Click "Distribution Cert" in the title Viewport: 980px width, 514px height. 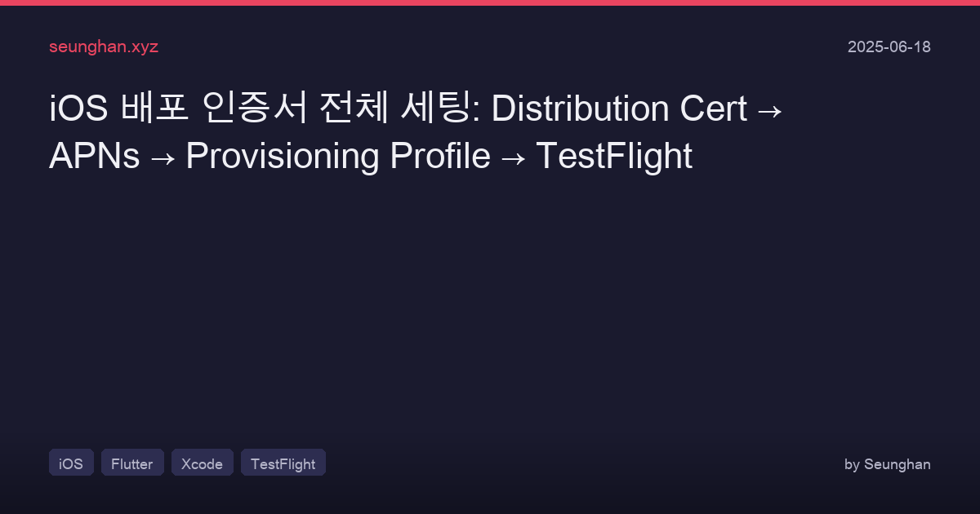pos(619,109)
